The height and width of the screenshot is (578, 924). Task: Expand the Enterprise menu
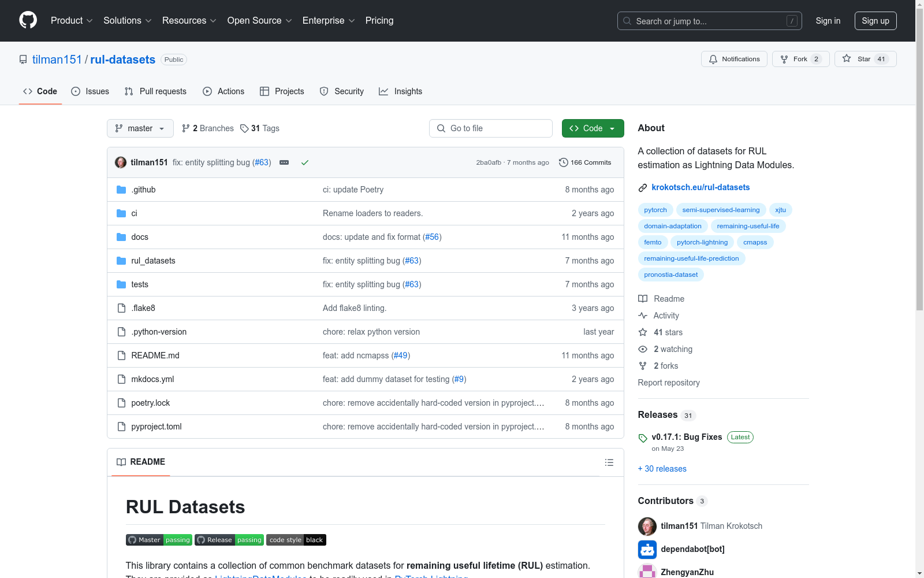(x=329, y=21)
